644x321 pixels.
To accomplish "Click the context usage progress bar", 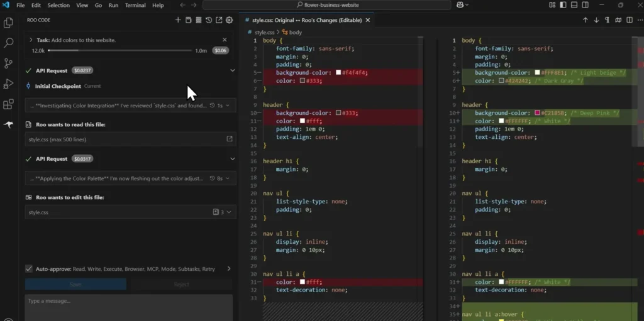I will (x=119, y=50).
